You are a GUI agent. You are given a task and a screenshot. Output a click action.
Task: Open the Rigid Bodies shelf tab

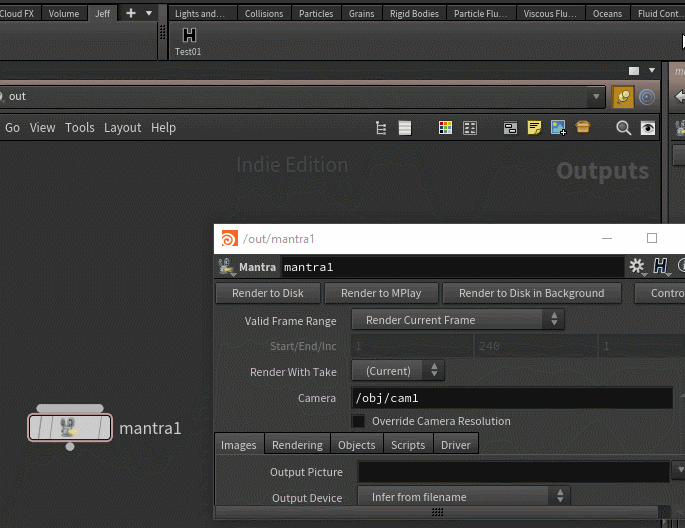pos(414,14)
